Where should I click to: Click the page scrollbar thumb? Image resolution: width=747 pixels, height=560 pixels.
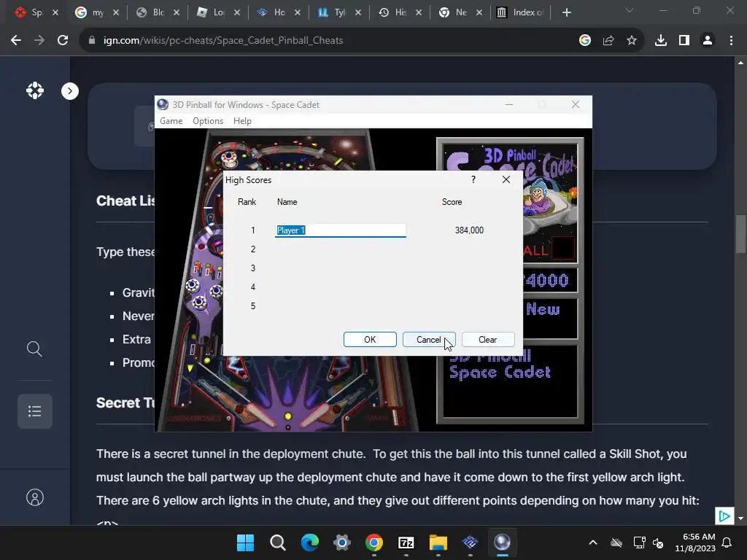(x=740, y=235)
